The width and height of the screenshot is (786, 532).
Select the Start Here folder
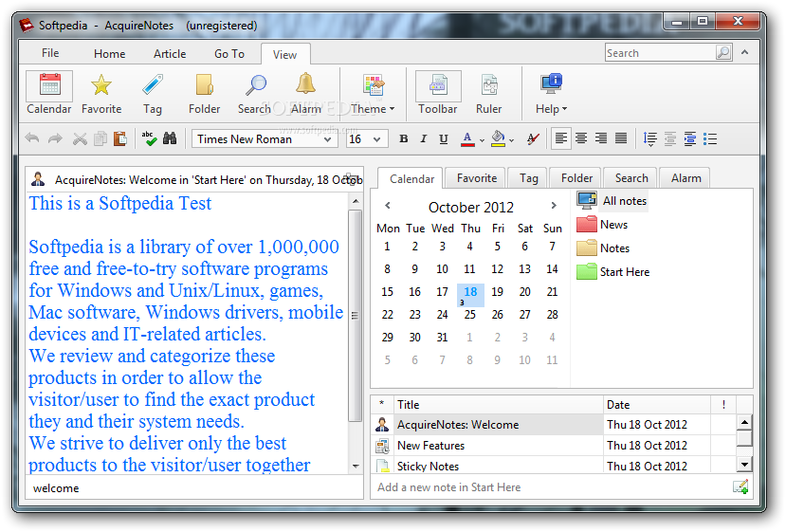(x=613, y=271)
